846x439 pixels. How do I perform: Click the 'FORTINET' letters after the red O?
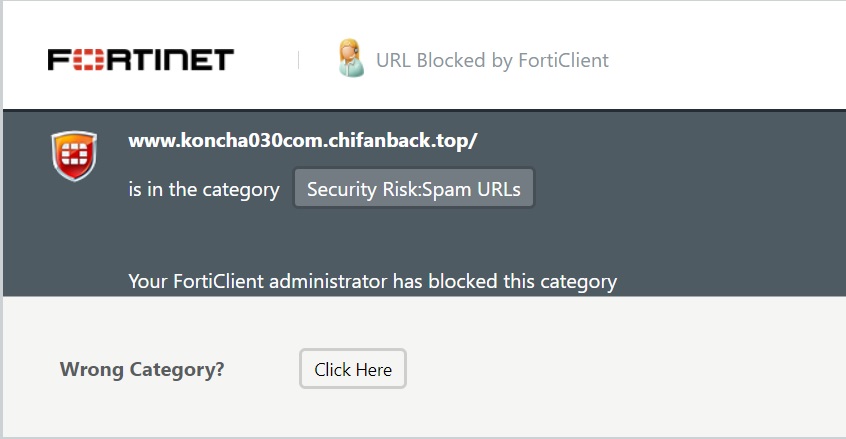[168, 60]
